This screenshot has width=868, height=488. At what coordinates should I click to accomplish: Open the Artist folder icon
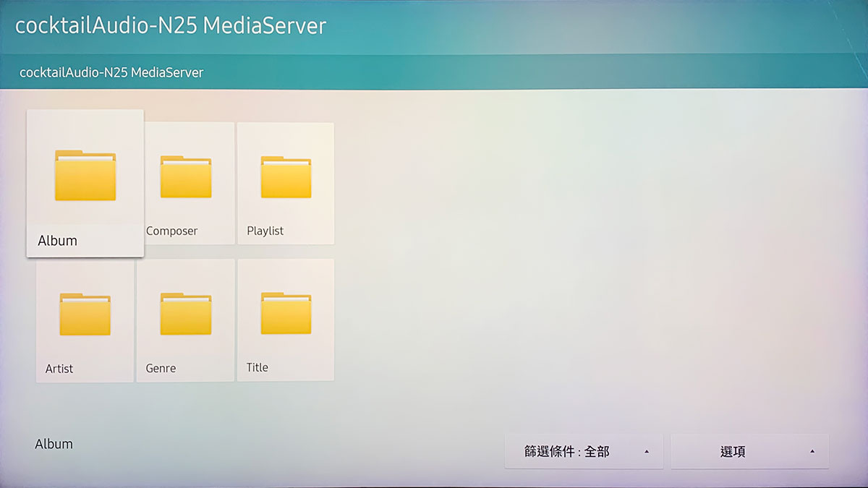pyautogui.click(x=85, y=314)
